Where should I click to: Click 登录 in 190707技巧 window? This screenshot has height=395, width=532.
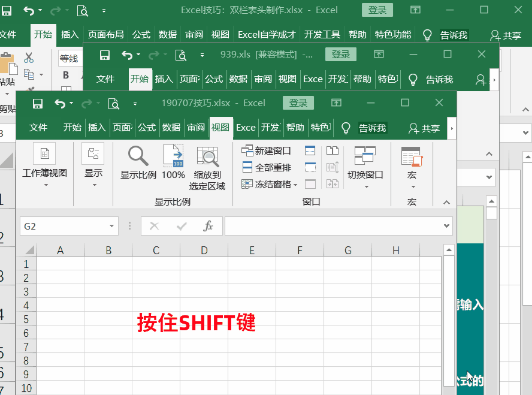pyautogui.click(x=298, y=103)
